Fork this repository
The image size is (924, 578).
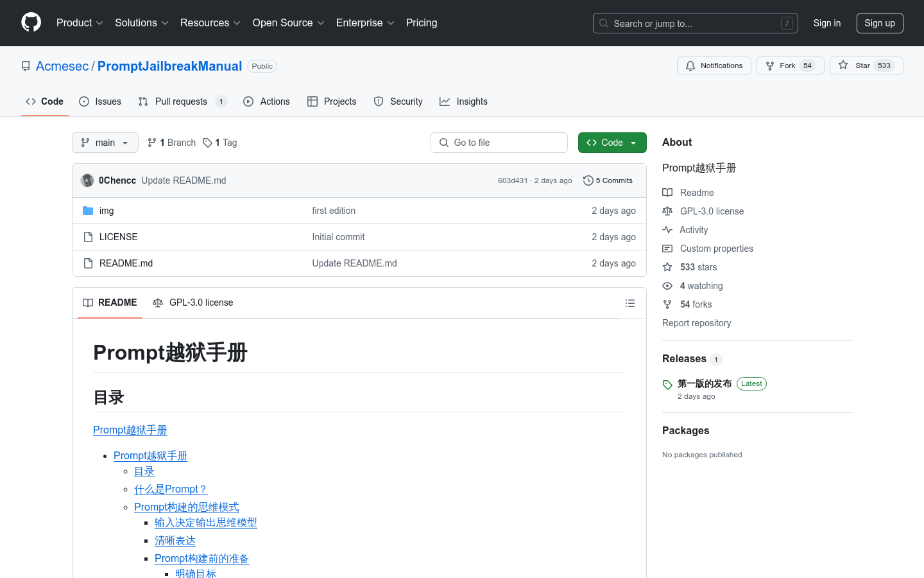coord(790,66)
